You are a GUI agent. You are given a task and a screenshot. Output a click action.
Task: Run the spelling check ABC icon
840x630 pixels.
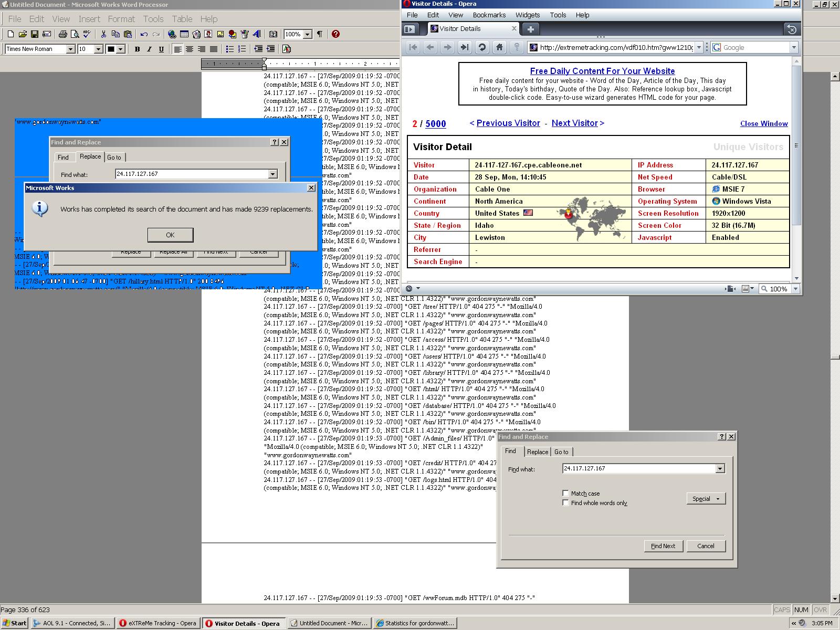pos(87,34)
